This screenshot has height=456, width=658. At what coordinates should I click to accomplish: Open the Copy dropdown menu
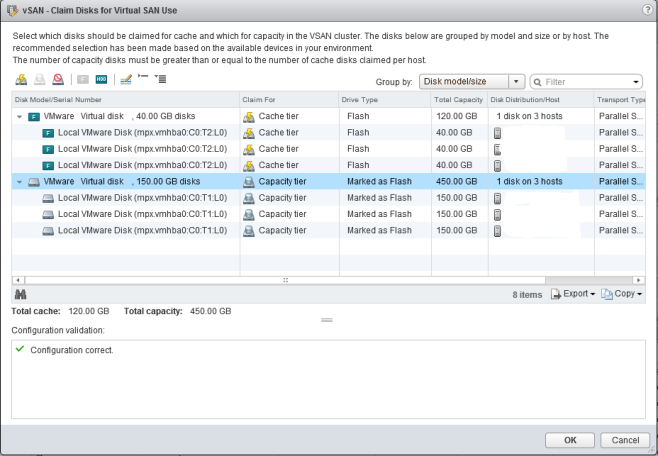(622, 294)
